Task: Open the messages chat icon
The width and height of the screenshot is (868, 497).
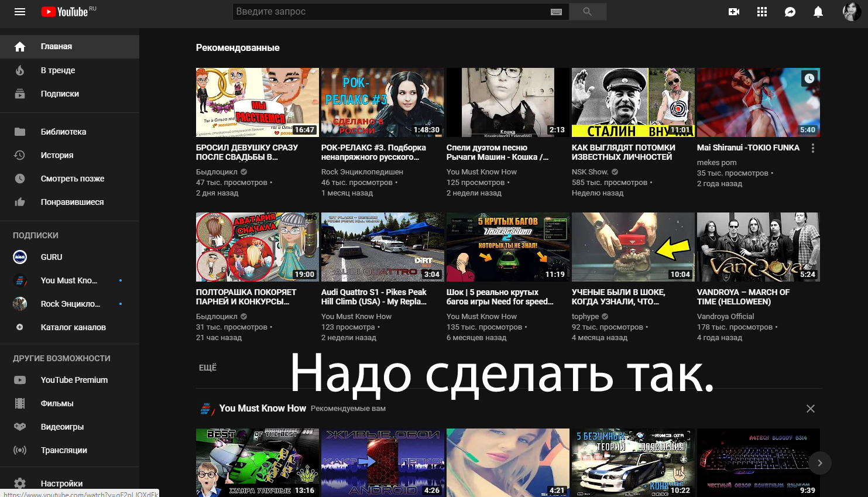Action: click(790, 12)
